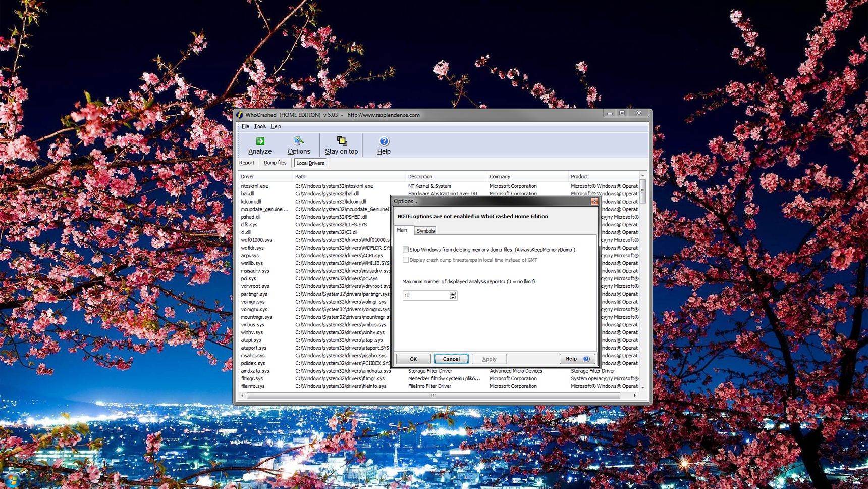Select the atapi.sys driver row
This screenshot has width=868, height=489.
pyautogui.click(x=314, y=340)
